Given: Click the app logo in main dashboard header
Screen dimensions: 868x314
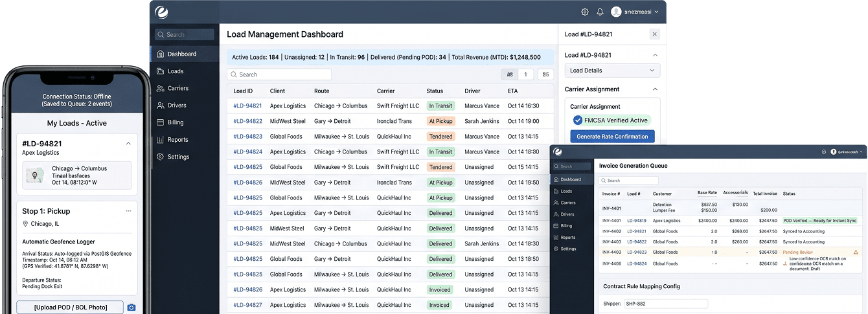Looking at the screenshot, I should (x=161, y=11).
